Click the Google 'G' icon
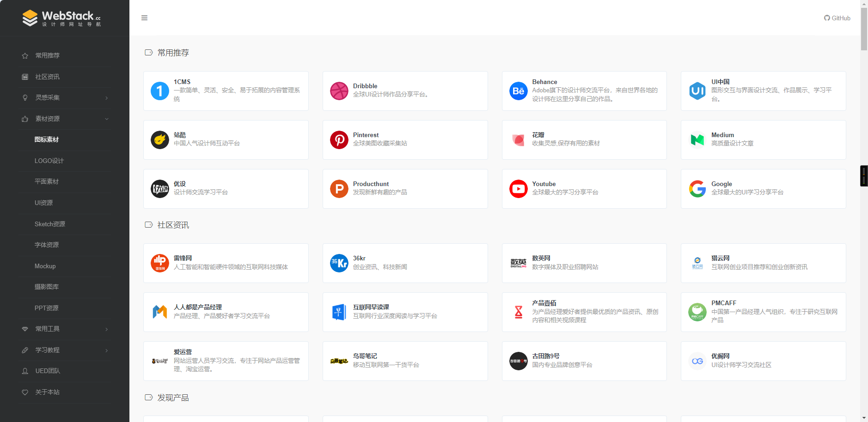 point(697,188)
